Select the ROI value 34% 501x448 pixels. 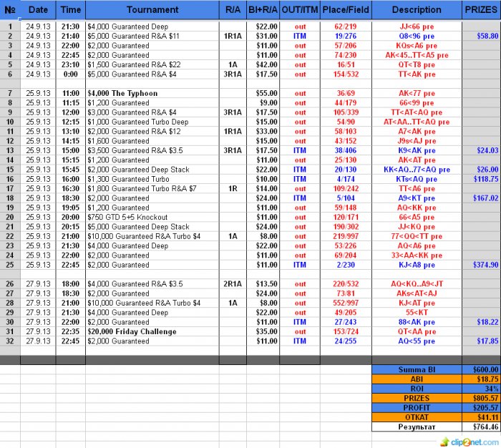point(481,389)
